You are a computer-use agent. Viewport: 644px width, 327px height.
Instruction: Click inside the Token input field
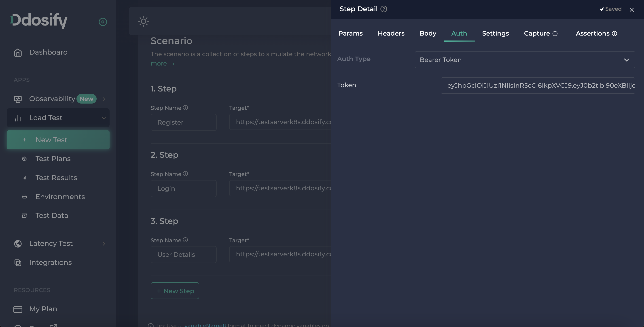(x=538, y=85)
